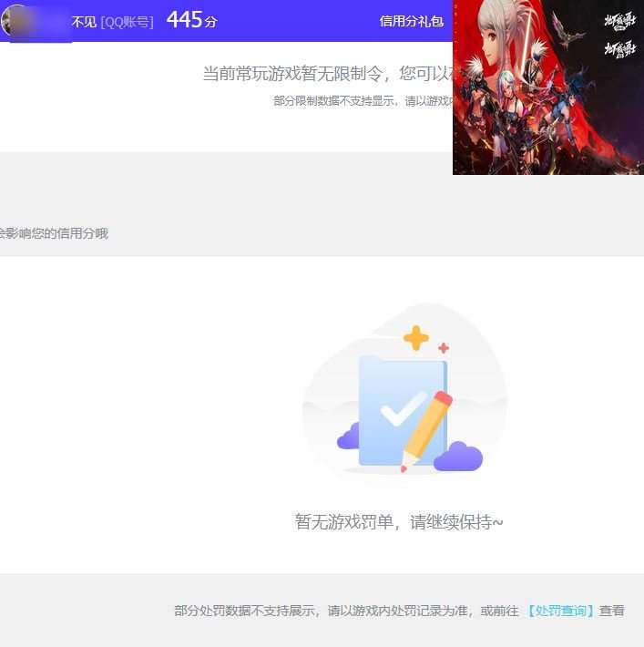Click the 暂无游戏罚单 message text
This screenshot has width=644, height=647.
[x=399, y=522]
